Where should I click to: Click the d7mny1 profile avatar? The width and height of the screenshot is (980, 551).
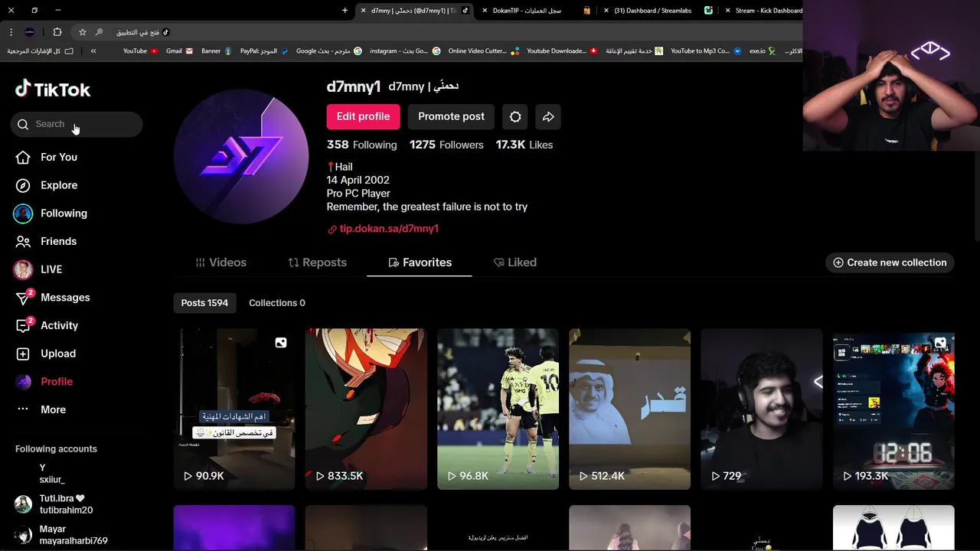pos(241,156)
